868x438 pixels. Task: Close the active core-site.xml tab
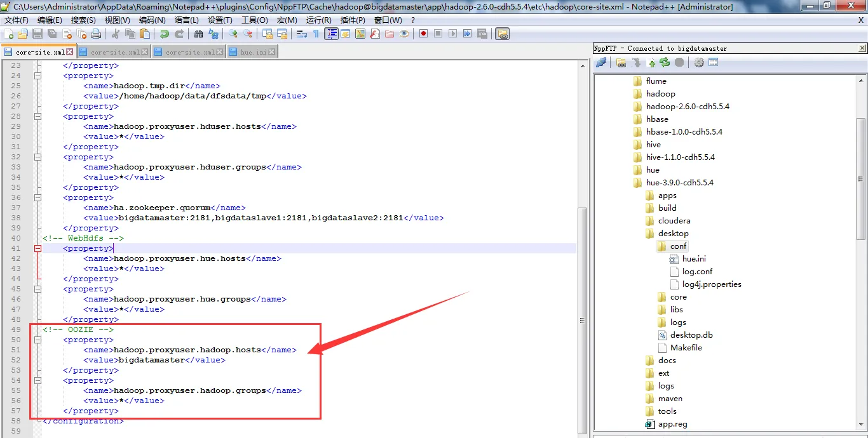pos(70,52)
